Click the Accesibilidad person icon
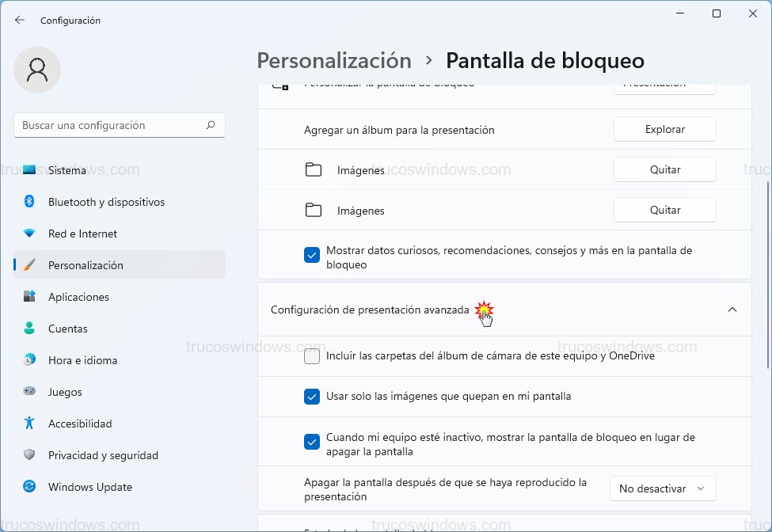Screen dimensions: 772x532 point(29,424)
